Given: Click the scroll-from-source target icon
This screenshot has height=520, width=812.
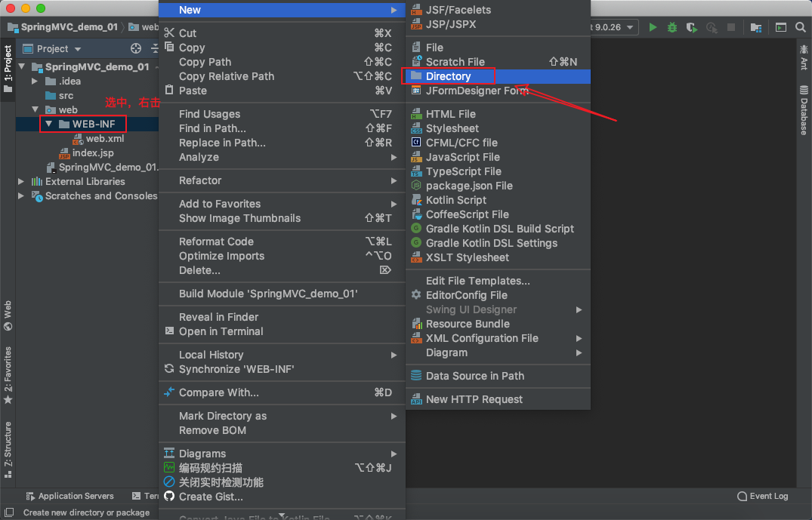Looking at the screenshot, I should (136, 48).
